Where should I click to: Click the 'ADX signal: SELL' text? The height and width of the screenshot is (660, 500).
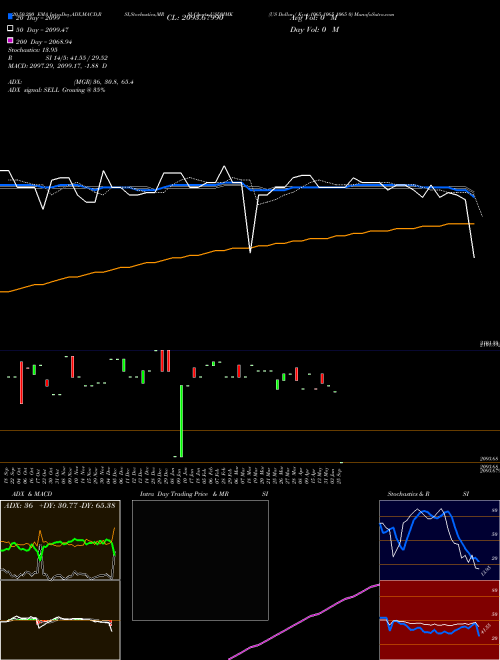pyautogui.click(x=35, y=90)
